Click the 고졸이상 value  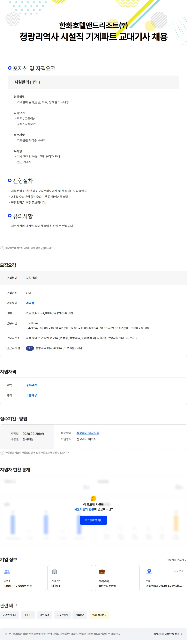(31, 395)
